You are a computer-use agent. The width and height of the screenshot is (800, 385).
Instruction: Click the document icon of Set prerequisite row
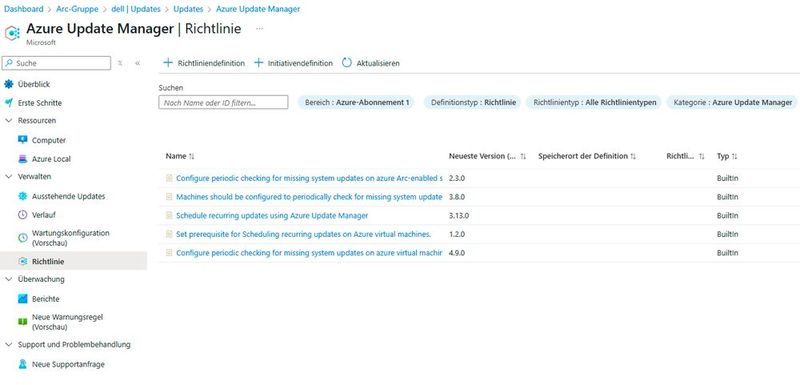169,235
